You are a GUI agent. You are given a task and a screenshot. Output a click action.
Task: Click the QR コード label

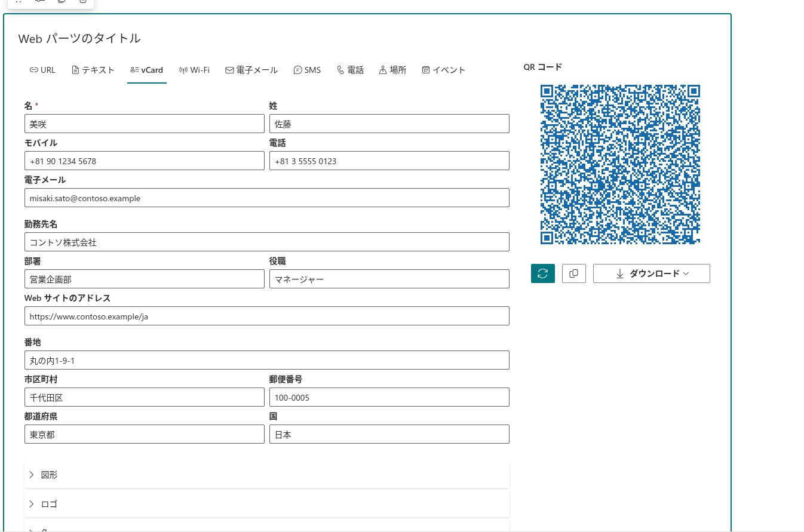542,67
